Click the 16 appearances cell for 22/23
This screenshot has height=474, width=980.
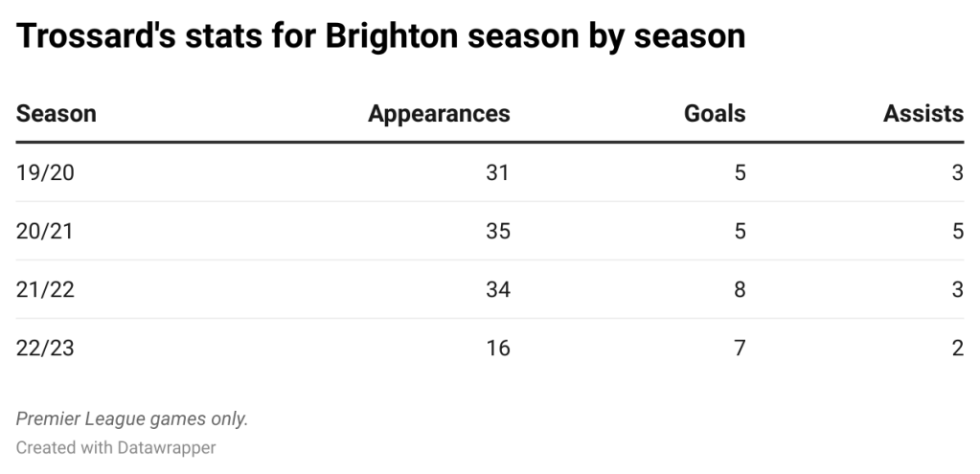(497, 348)
